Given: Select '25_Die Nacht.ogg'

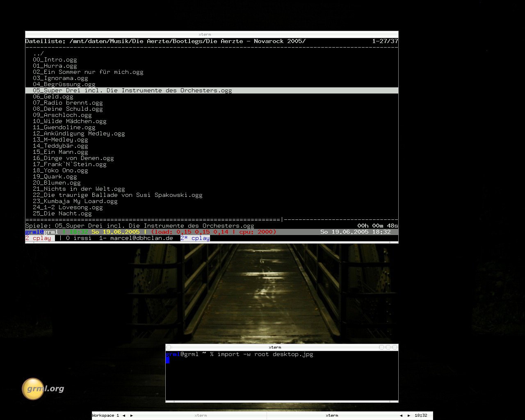Looking at the screenshot, I should [62, 213].
